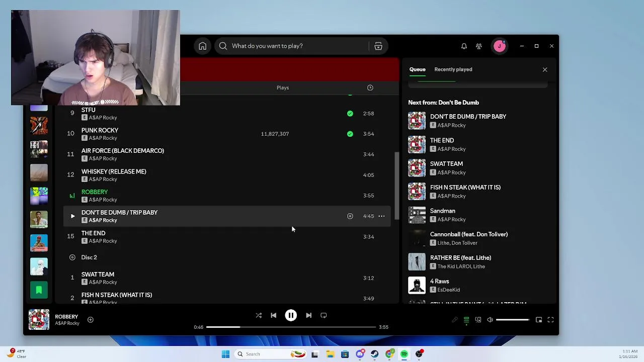Select SWAT TEAM on Disc 2
The width and height of the screenshot is (644, 362).
coord(227,279)
